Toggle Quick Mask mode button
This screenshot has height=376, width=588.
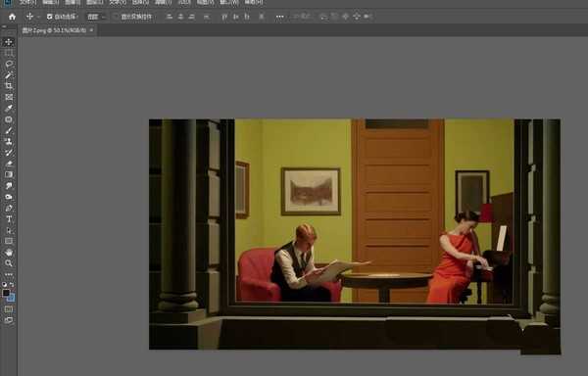click(x=9, y=309)
